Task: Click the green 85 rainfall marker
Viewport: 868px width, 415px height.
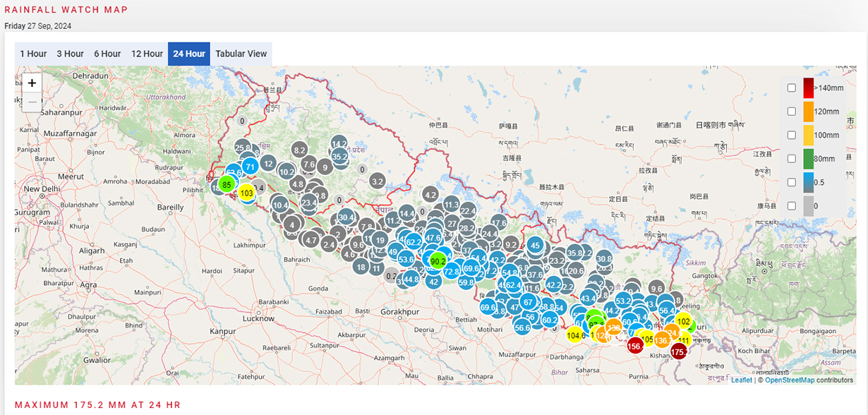Action: pyautogui.click(x=227, y=184)
